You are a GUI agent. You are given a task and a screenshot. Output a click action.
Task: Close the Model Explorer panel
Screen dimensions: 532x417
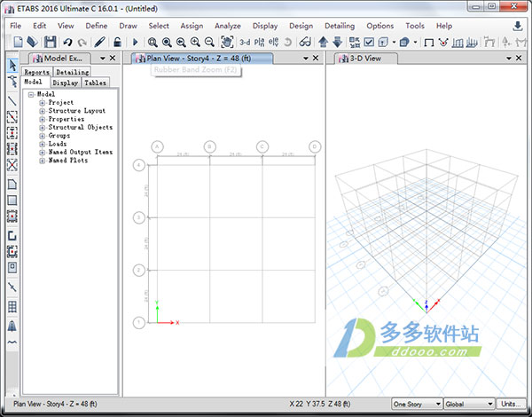click(113, 58)
